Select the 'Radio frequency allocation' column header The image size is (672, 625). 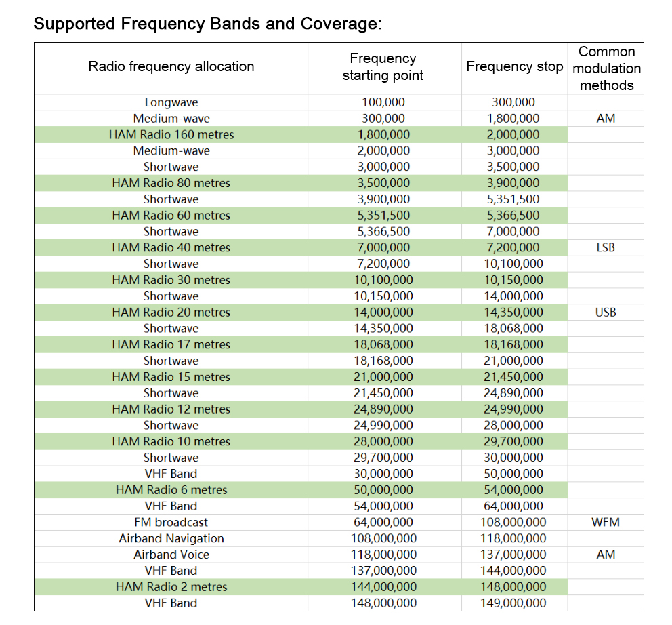point(171,66)
